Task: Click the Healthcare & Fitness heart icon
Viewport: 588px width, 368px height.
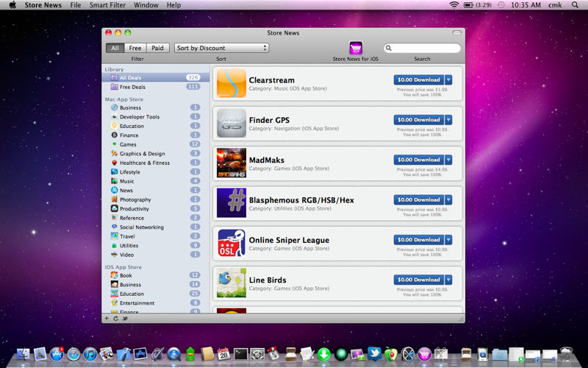Action: point(115,163)
